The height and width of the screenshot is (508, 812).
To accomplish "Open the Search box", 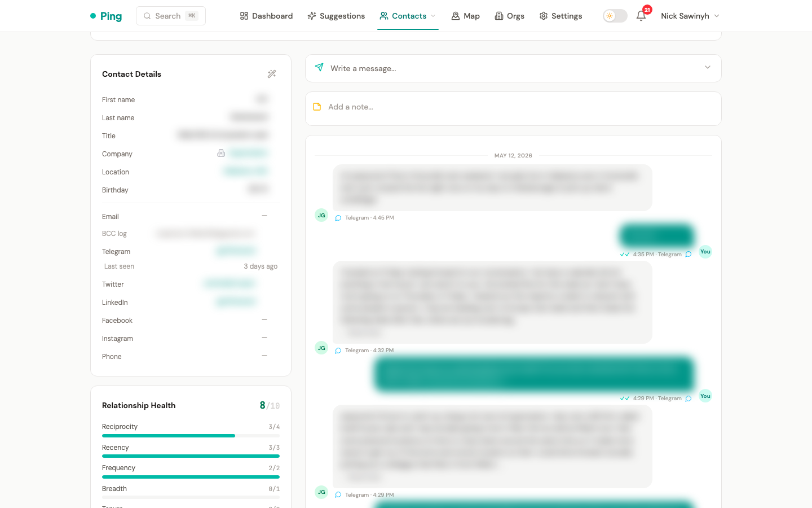I will [x=171, y=16].
